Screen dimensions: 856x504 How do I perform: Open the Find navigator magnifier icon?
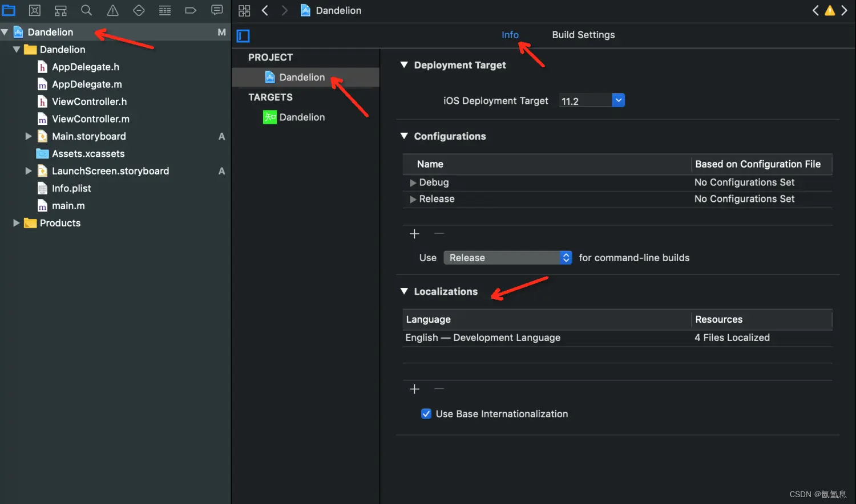coord(86,10)
